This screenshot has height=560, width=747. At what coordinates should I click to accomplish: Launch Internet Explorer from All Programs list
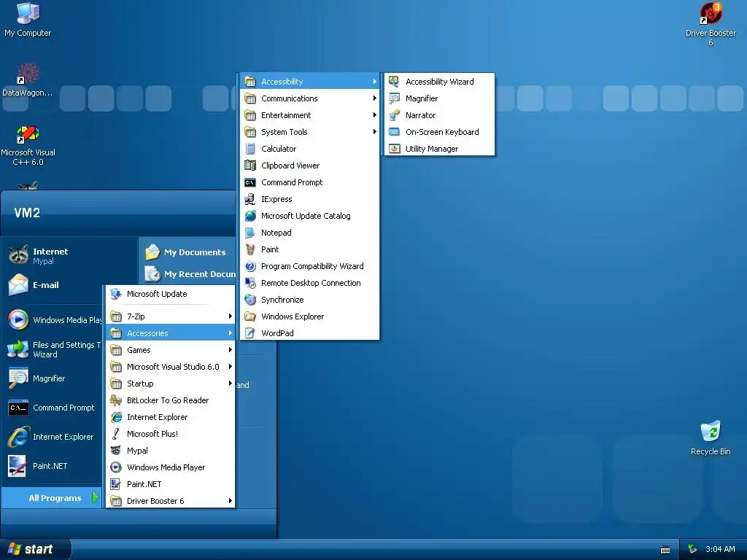point(171,416)
